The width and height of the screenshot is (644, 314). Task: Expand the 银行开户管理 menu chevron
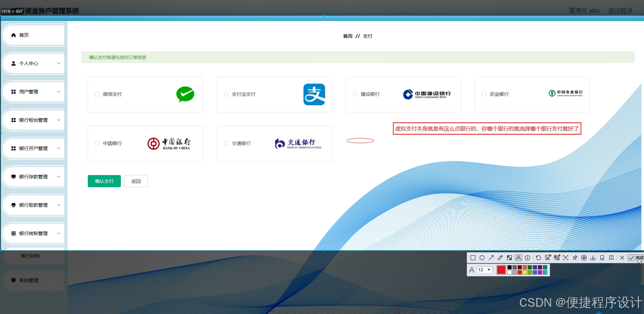click(x=59, y=148)
